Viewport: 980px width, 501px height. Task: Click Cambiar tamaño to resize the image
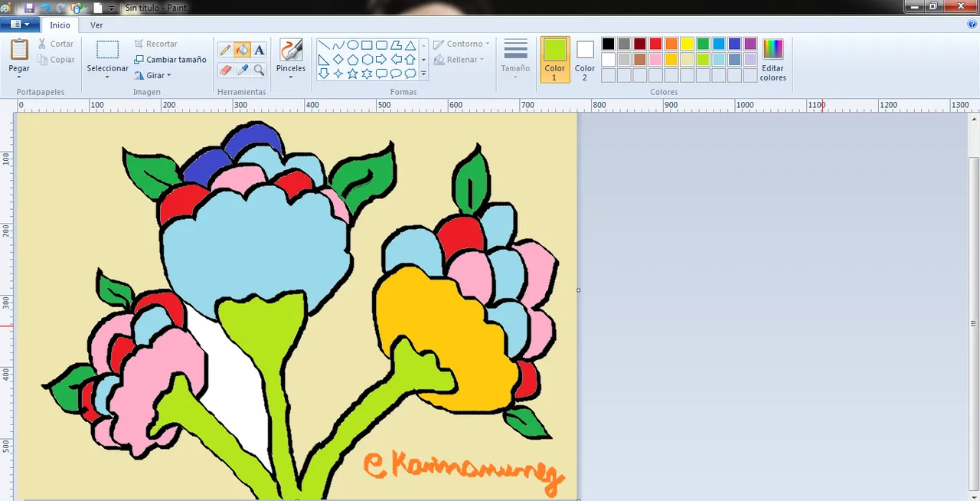(170, 60)
